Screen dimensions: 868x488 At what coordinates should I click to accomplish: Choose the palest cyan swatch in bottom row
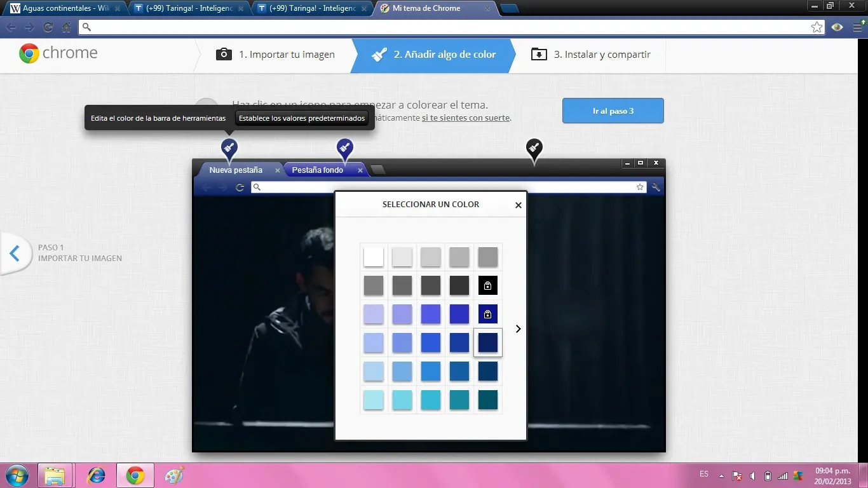pos(374,400)
